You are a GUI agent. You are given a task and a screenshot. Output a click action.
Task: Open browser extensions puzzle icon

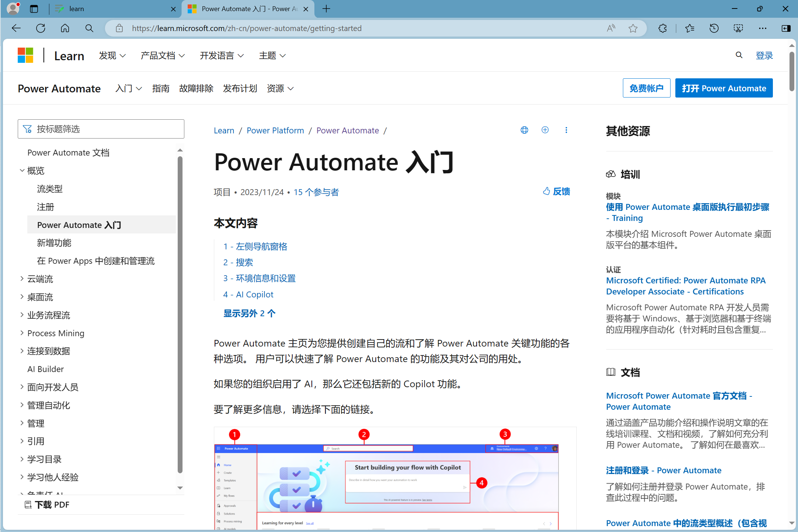click(x=663, y=28)
